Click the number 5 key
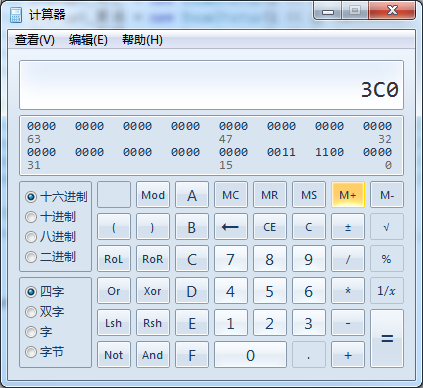 [270, 291]
